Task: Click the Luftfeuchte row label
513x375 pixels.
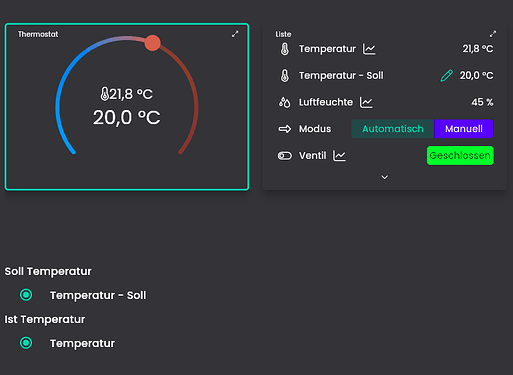Action: [326, 102]
